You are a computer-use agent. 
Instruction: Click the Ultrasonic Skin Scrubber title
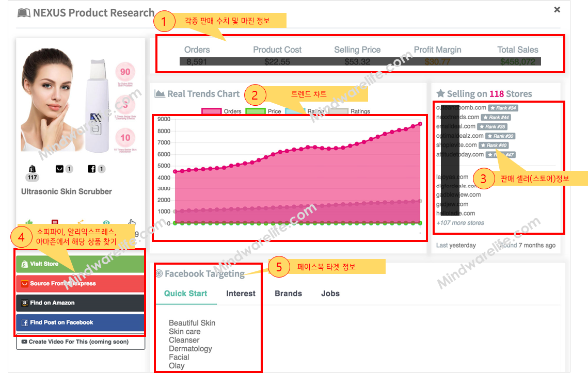click(67, 191)
